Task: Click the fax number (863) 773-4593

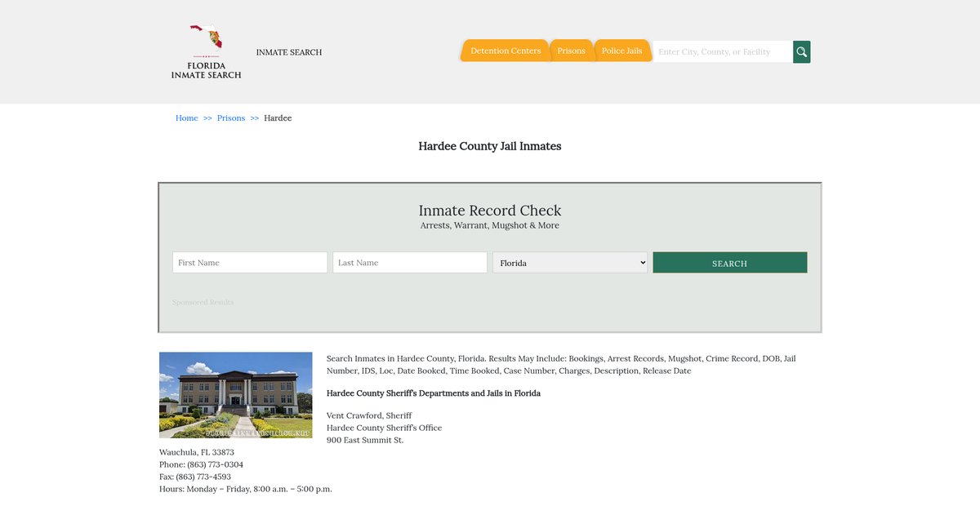Action: 204,477
